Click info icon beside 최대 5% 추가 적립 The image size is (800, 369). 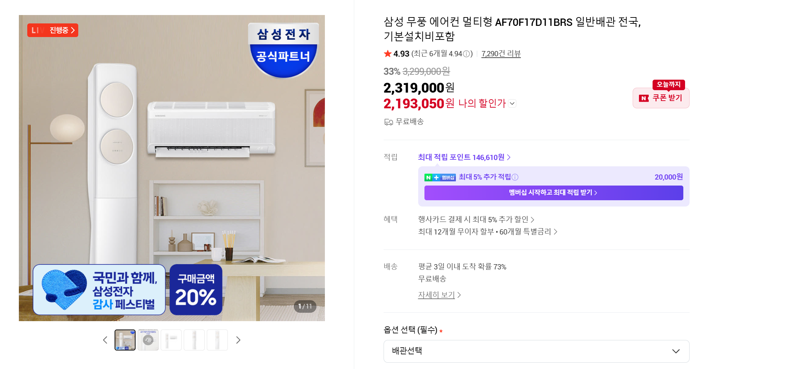tap(515, 177)
